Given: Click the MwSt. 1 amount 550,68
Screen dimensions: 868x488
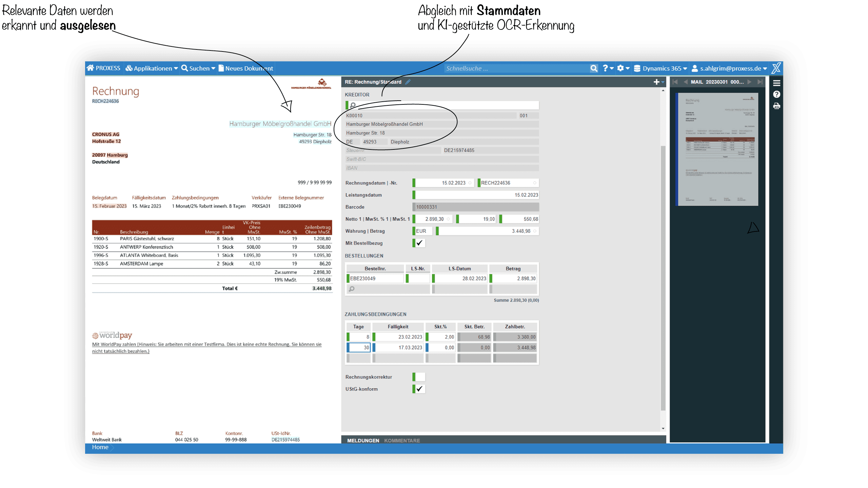Looking at the screenshot, I should [519, 219].
